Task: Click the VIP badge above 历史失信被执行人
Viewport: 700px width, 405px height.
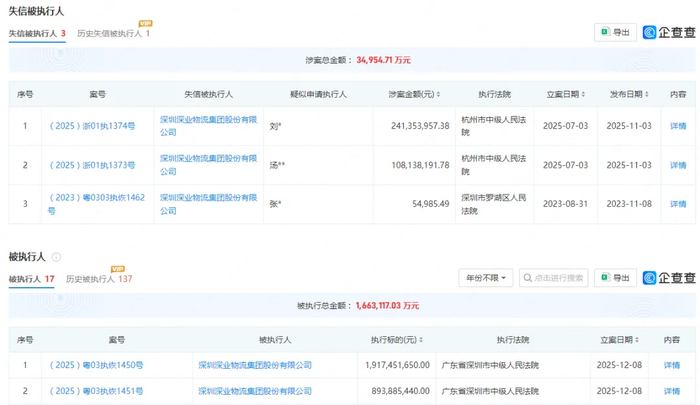Action: 145,23
